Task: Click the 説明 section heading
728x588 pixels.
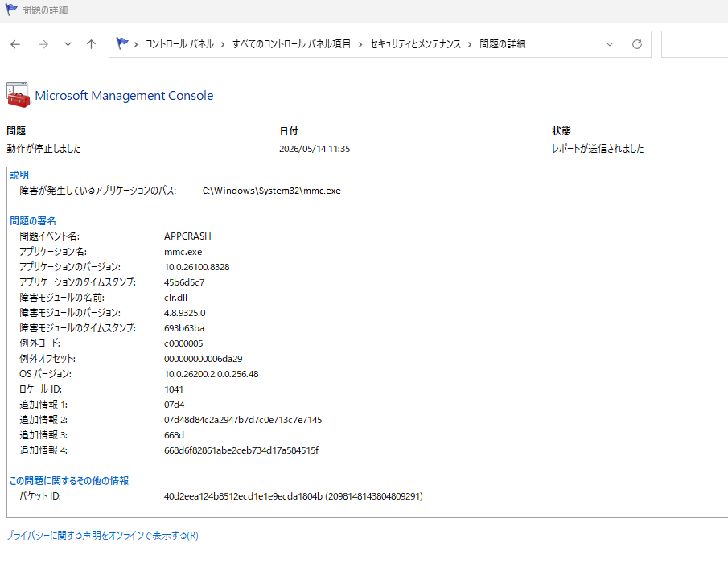Action: coord(19,175)
